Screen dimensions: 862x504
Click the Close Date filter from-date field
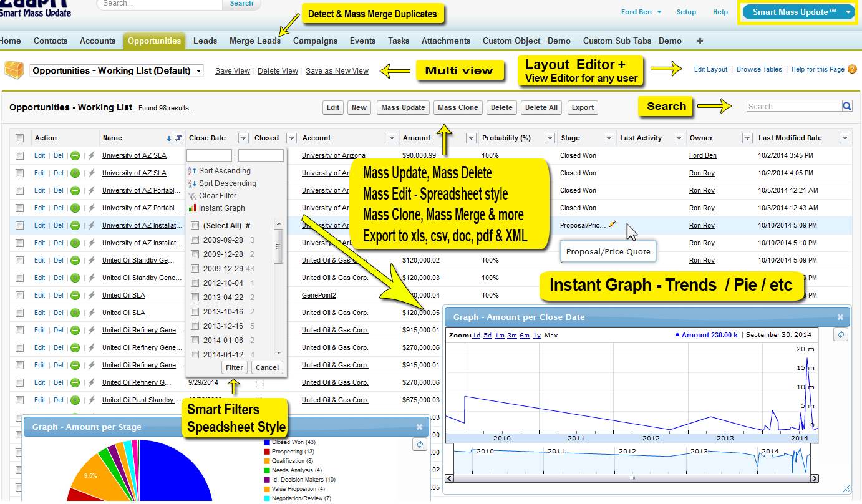click(x=209, y=155)
